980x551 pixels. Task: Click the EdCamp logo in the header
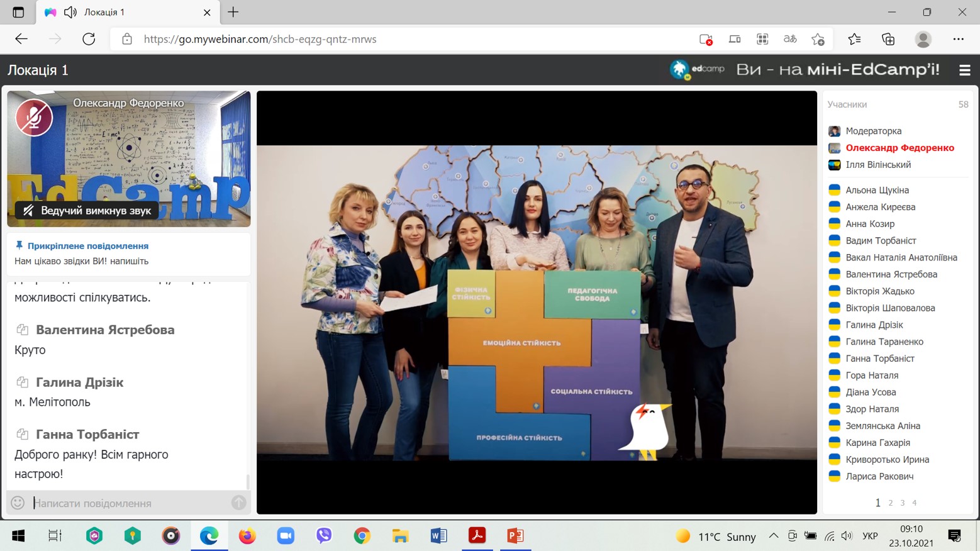pyautogui.click(x=698, y=69)
